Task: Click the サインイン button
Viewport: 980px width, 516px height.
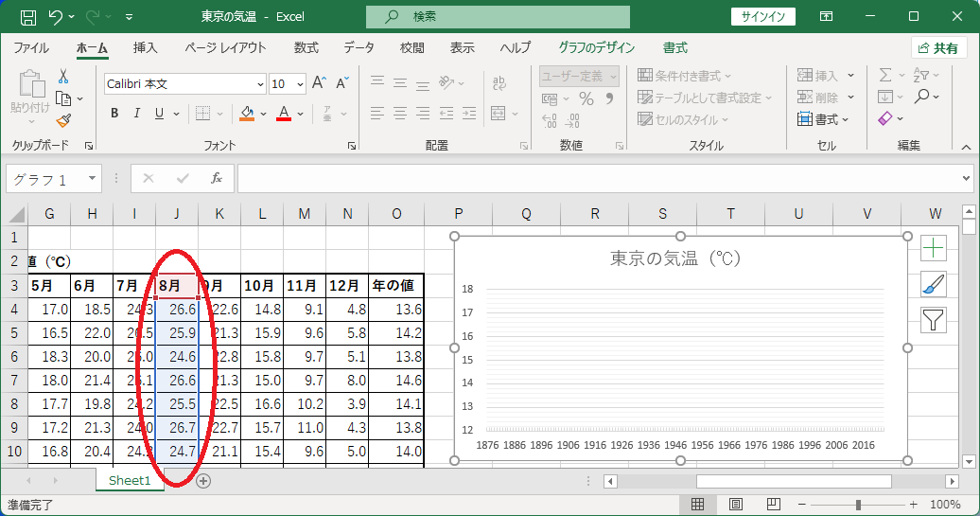Action: (x=763, y=17)
